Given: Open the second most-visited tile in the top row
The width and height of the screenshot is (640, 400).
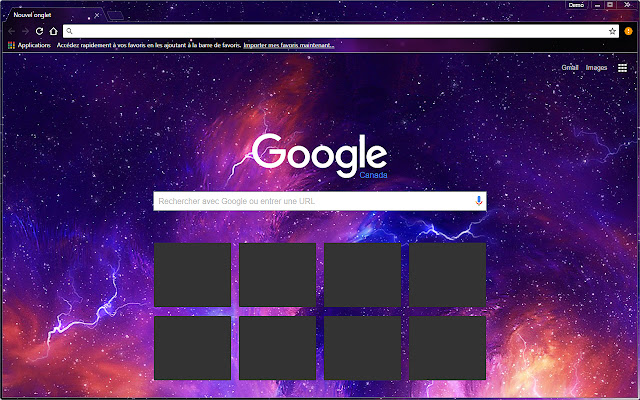Looking at the screenshot, I should click(x=278, y=275).
